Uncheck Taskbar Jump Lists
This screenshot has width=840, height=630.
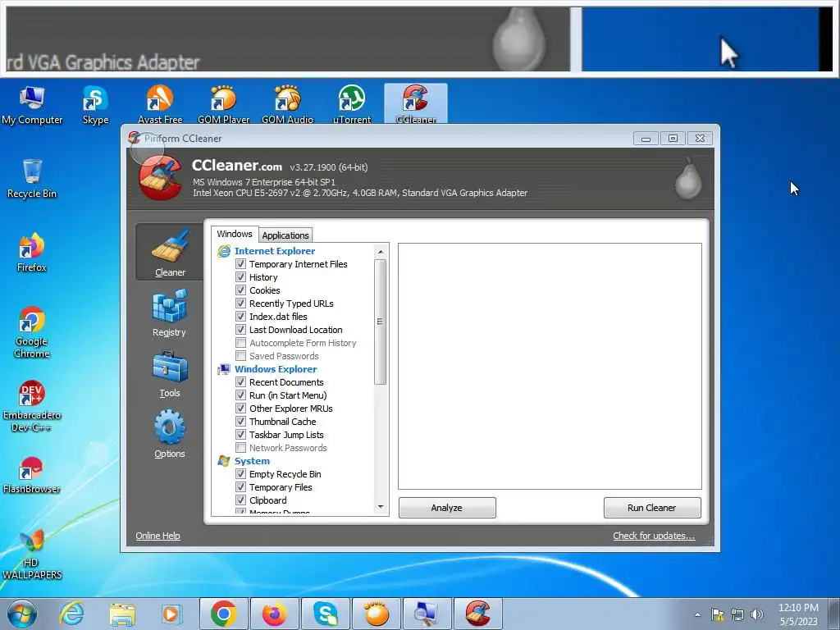[241, 435]
